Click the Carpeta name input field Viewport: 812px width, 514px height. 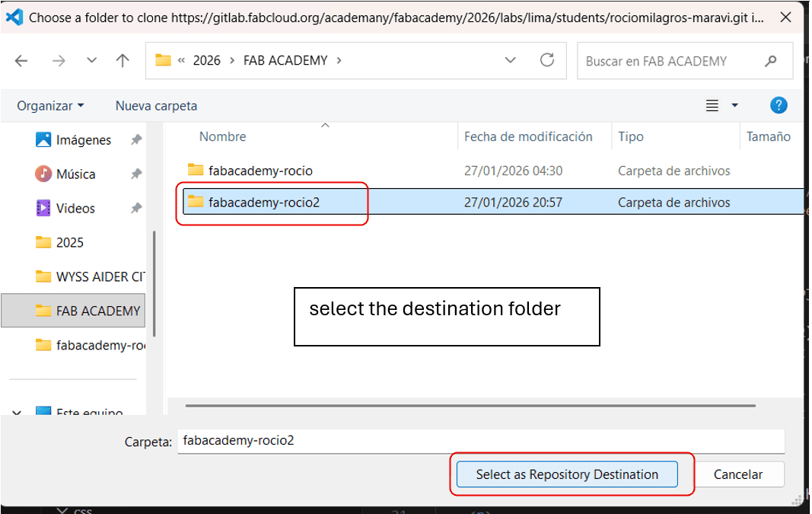tap(479, 440)
